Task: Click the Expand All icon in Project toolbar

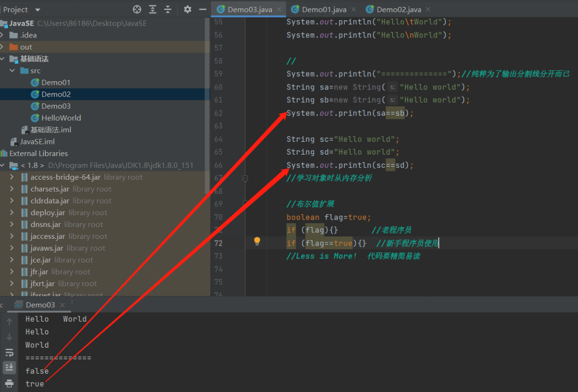Action: 152,9
